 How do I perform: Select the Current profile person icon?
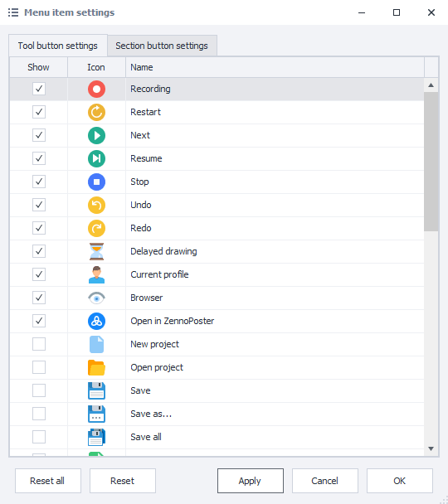pyautogui.click(x=96, y=274)
